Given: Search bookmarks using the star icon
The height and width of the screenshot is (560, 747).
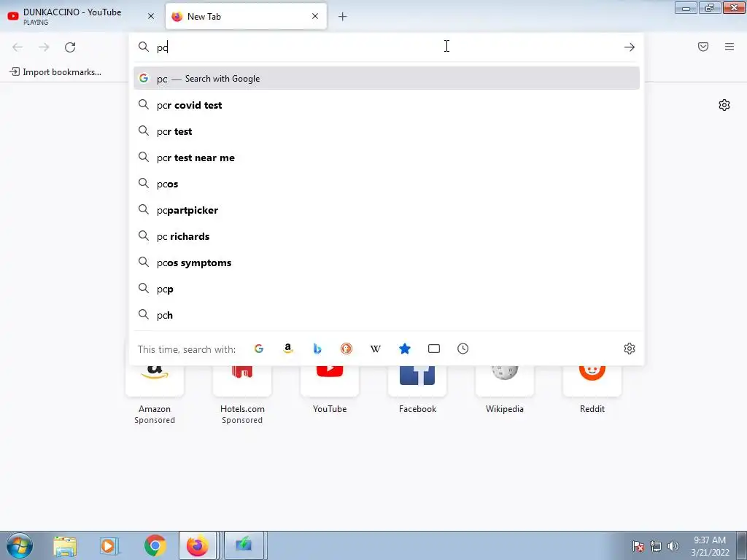Looking at the screenshot, I should 404,349.
